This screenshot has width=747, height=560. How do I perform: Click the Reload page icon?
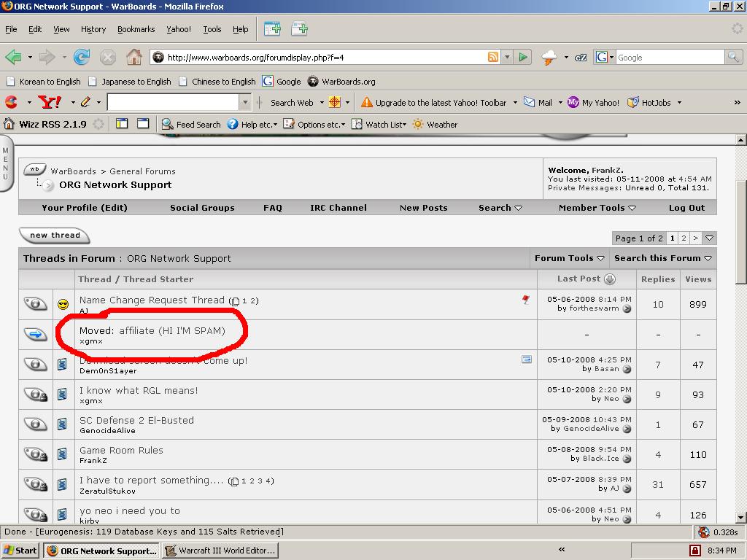tap(82, 58)
